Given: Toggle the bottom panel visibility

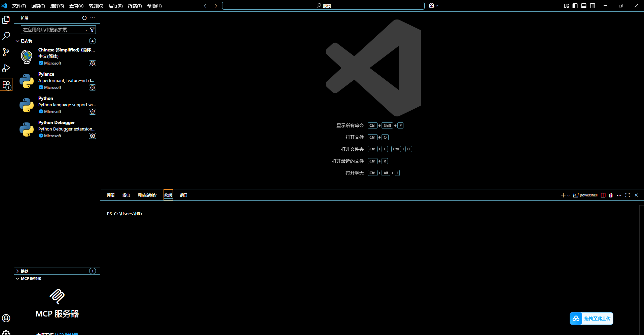Looking at the screenshot, I should tap(584, 6).
